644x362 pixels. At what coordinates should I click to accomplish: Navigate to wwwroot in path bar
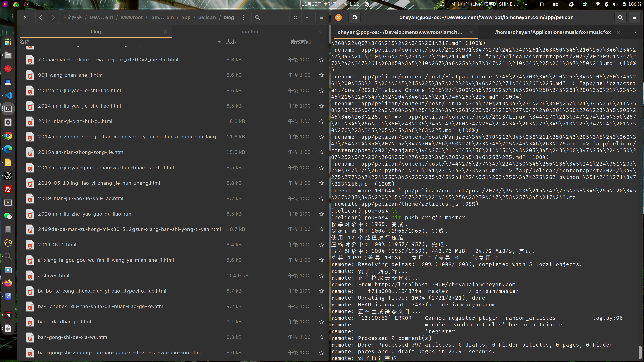tap(131, 17)
